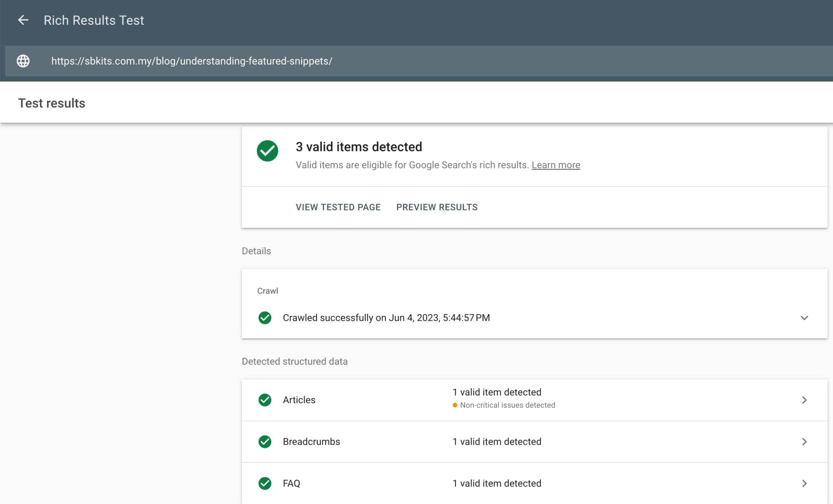833x504 pixels.
Task: Click the Detected structured data section label
Action: [294, 361]
